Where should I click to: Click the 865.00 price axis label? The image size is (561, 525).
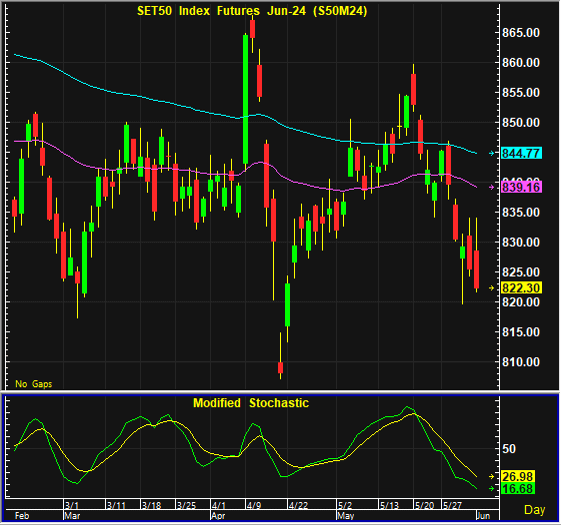pos(521,33)
